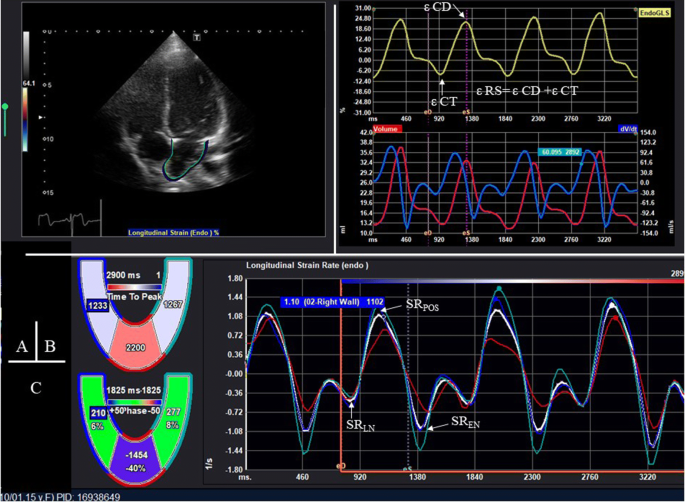The width and height of the screenshot is (685, 502).
Task: Click the T marker above the ultrasound sector
Action: tap(197, 39)
